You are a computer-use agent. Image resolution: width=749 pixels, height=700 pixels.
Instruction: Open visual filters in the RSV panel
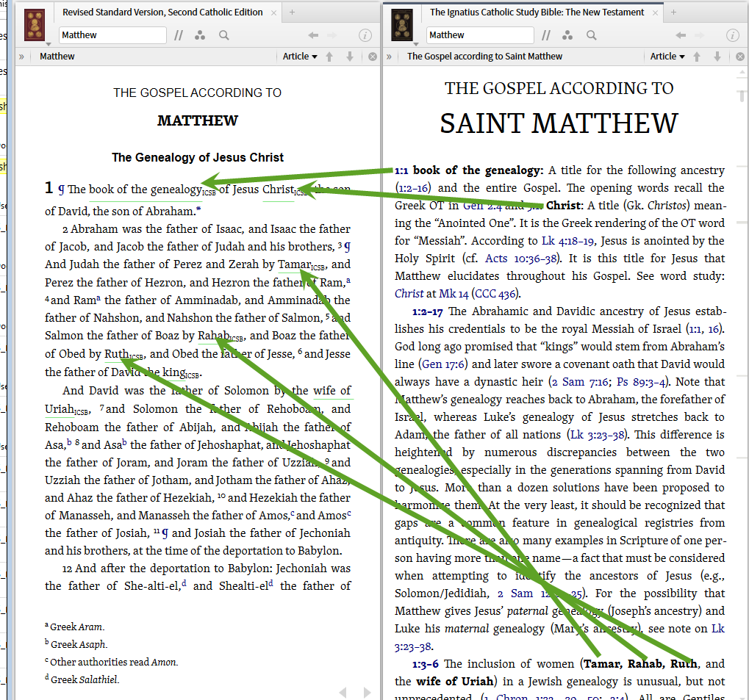(x=200, y=35)
